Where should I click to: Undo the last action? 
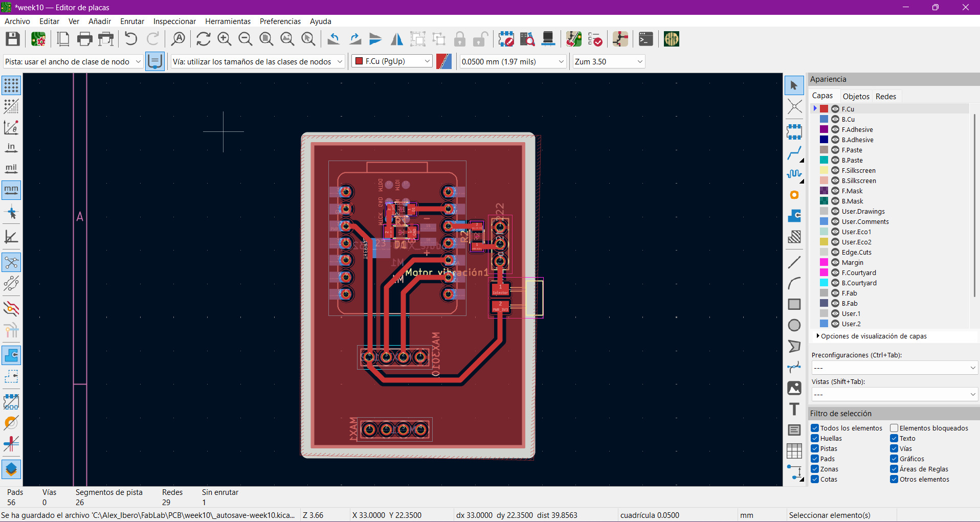coord(131,39)
